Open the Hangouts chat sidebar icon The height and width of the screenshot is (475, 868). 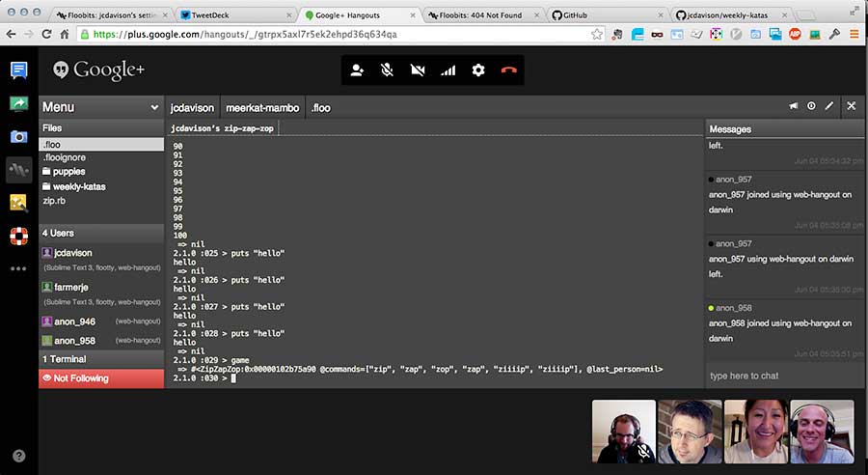[x=18, y=70]
